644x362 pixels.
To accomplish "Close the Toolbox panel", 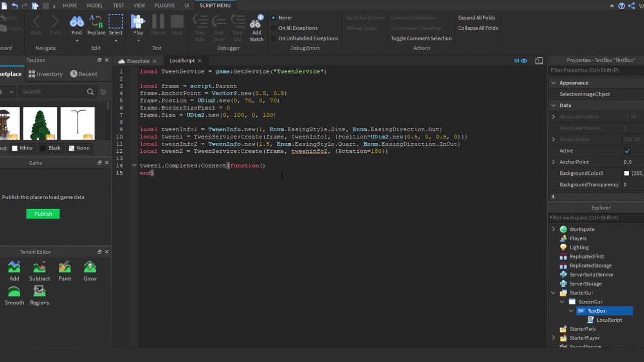I will click(x=107, y=60).
